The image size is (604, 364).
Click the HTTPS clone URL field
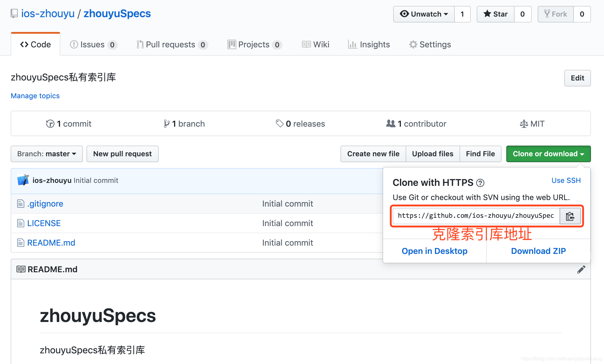click(x=476, y=216)
